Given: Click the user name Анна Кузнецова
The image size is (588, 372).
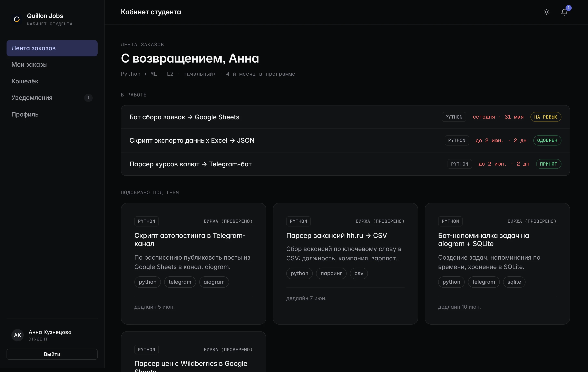Looking at the screenshot, I should [50, 332].
